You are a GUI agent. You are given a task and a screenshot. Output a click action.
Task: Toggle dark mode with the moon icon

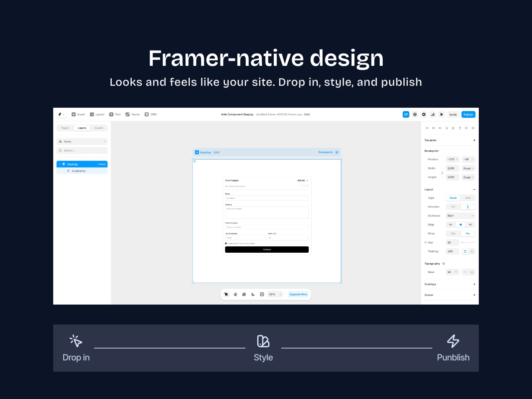tap(253, 294)
